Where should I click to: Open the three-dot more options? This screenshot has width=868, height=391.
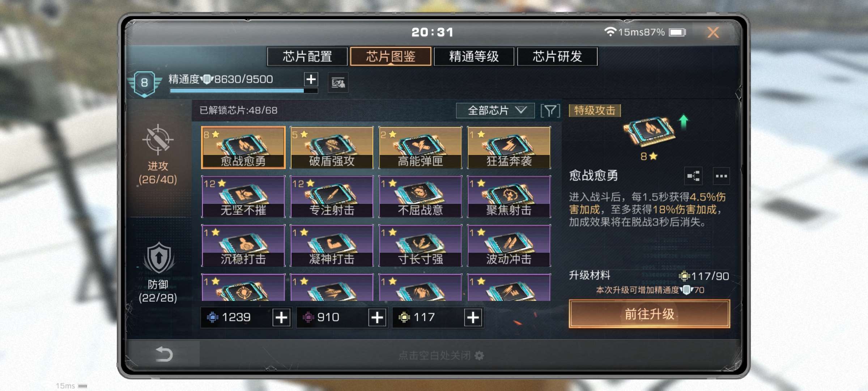point(721,176)
